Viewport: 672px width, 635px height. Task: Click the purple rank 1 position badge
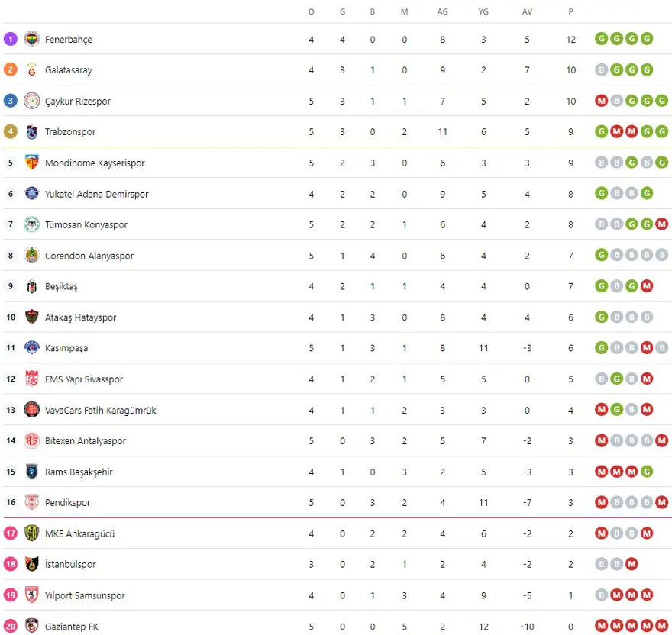[10, 39]
